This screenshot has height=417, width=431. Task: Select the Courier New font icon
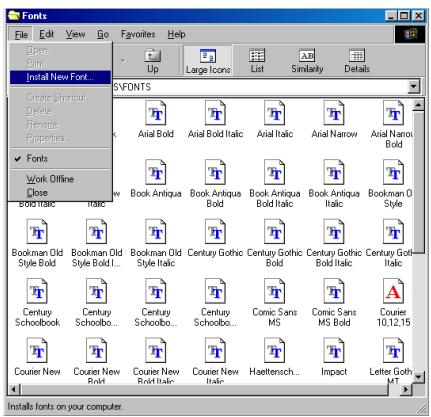pos(37,350)
